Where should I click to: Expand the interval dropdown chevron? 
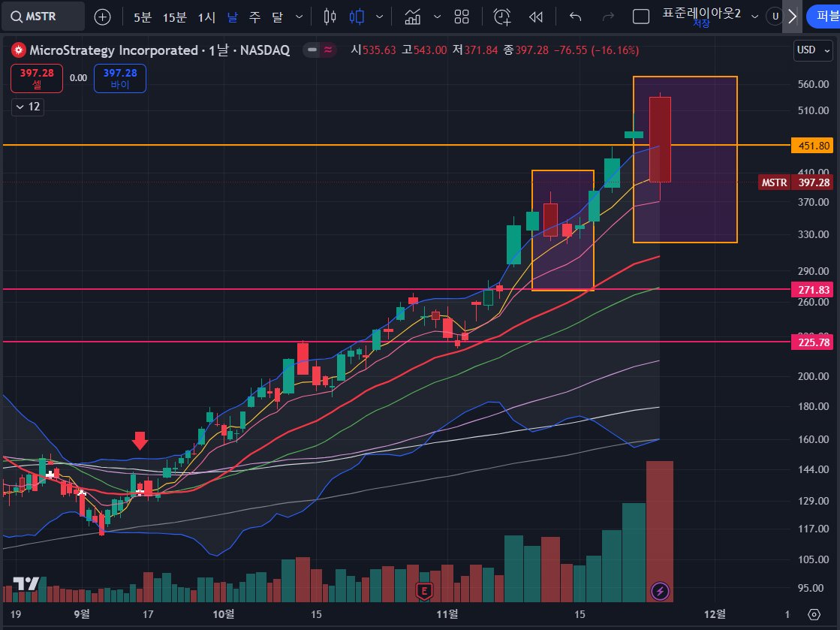300,17
